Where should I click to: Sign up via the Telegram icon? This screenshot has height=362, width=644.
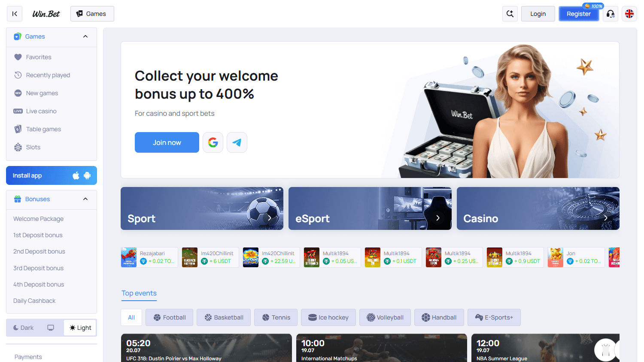237,142
